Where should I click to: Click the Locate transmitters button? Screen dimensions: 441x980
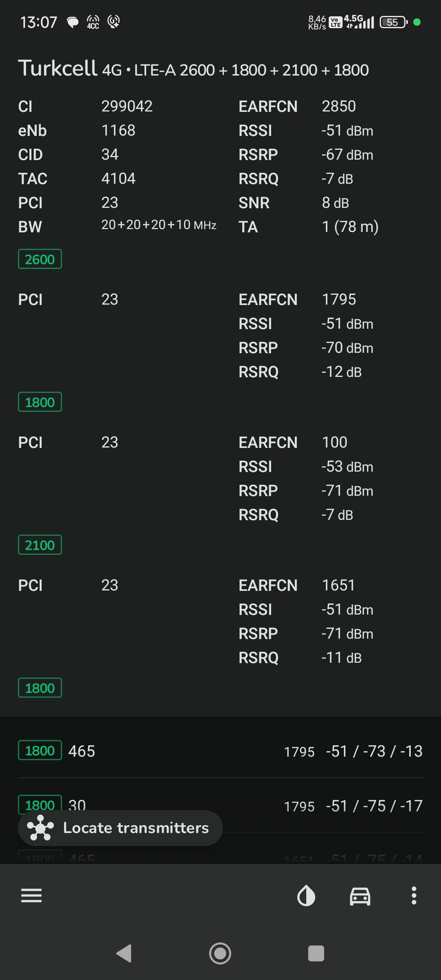tap(120, 828)
